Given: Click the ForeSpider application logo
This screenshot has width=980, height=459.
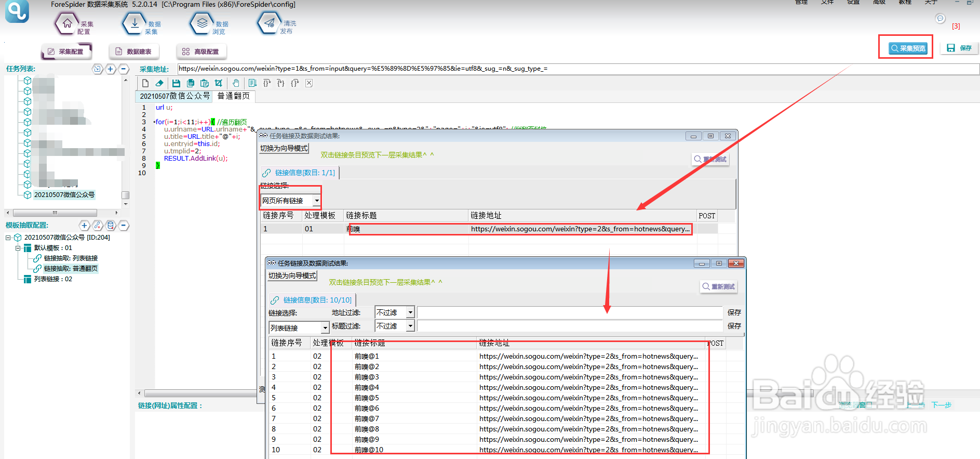Looking at the screenshot, I should point(17,11).
